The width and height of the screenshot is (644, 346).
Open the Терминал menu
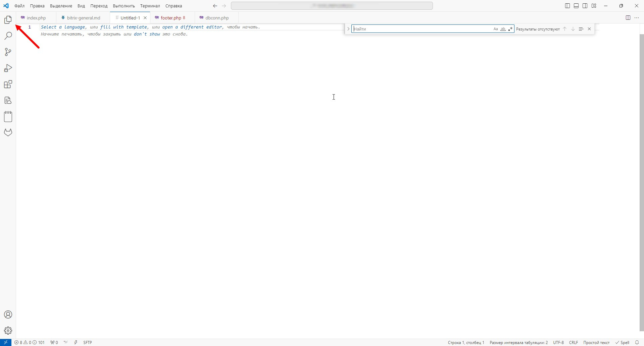[150, 6]
